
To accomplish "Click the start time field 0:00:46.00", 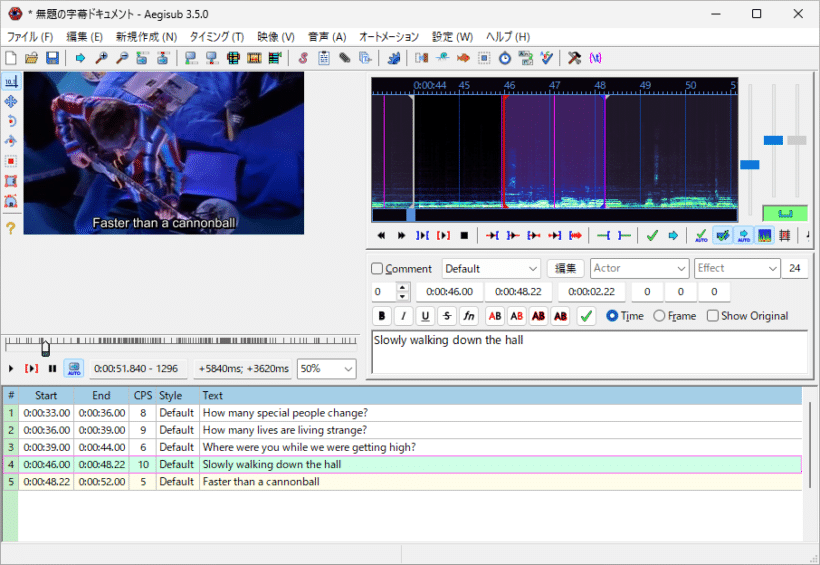I will 449,291.
